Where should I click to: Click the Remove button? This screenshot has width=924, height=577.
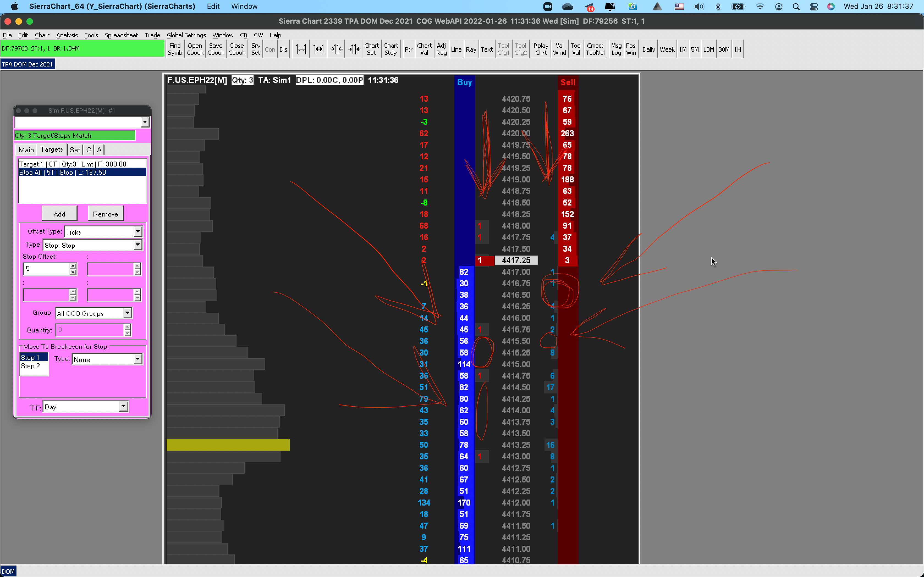coord(105,214)
